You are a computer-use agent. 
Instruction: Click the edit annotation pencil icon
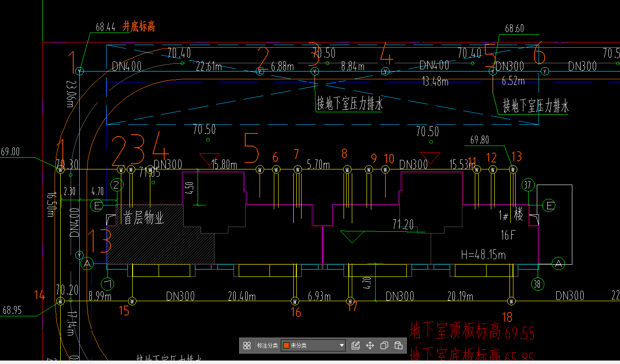[356, 345]
